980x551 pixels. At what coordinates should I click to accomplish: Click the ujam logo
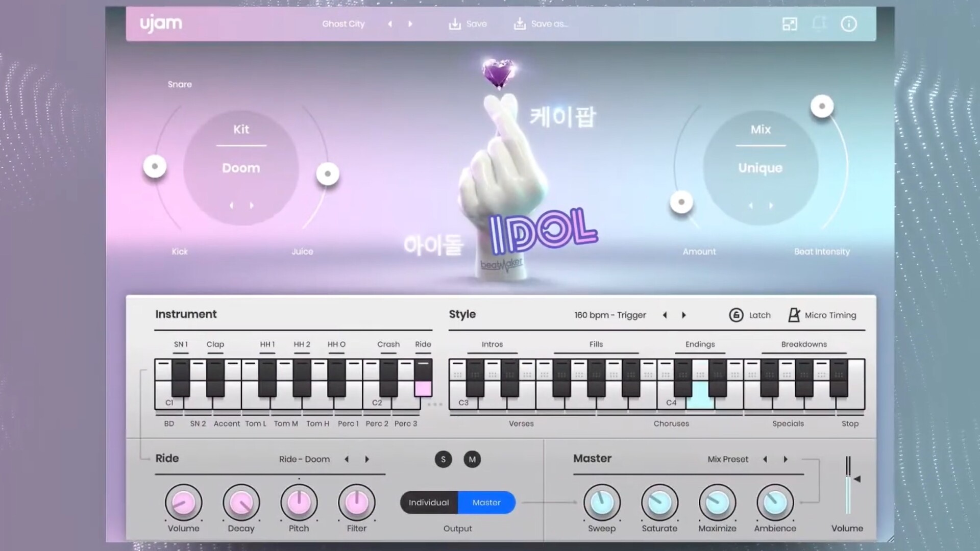click(161, 23)
